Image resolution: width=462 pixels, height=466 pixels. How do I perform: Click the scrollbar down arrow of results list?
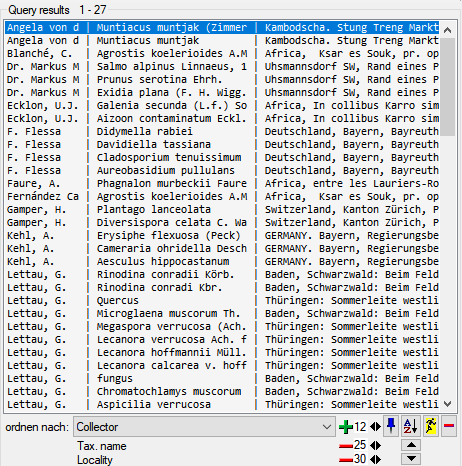tap(448, 404)
